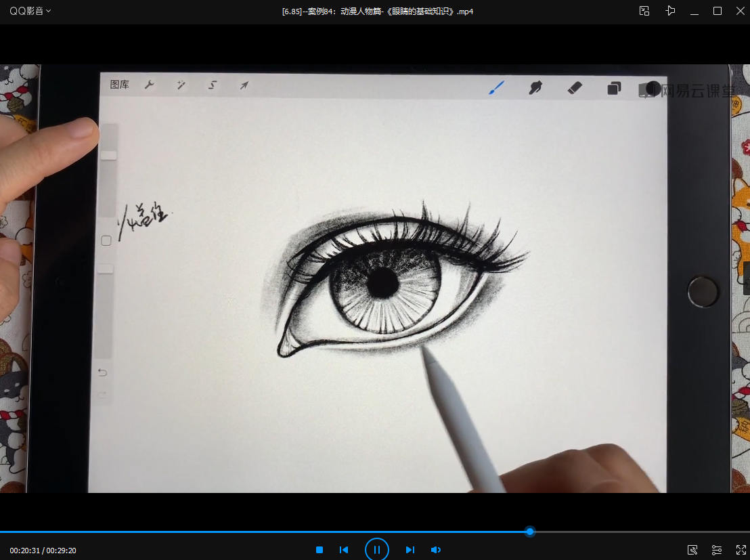Select the Procreate Brush tool

(496, 88)
